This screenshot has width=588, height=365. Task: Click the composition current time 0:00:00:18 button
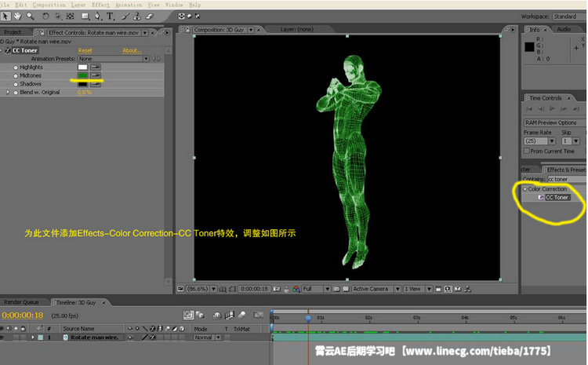(x=254, y=289)
